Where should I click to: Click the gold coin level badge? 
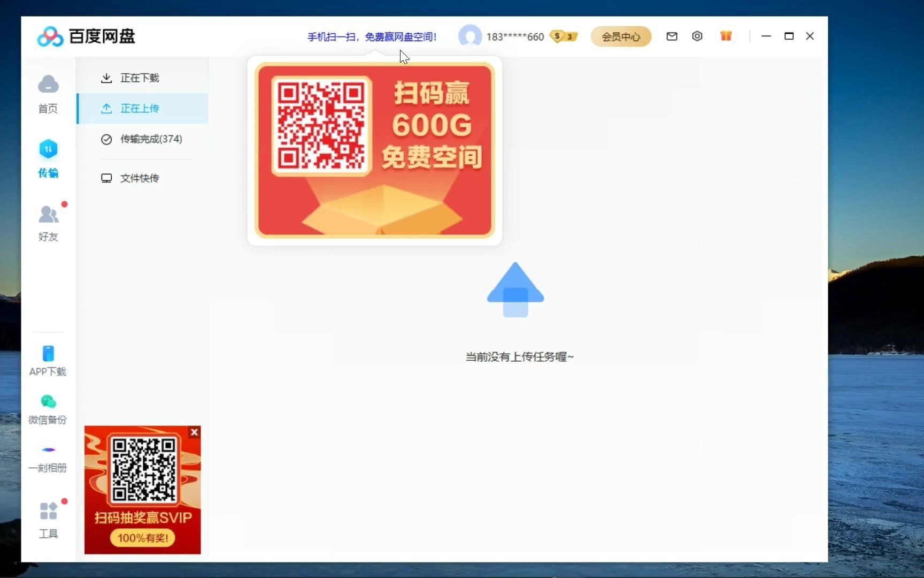[564, 36]
